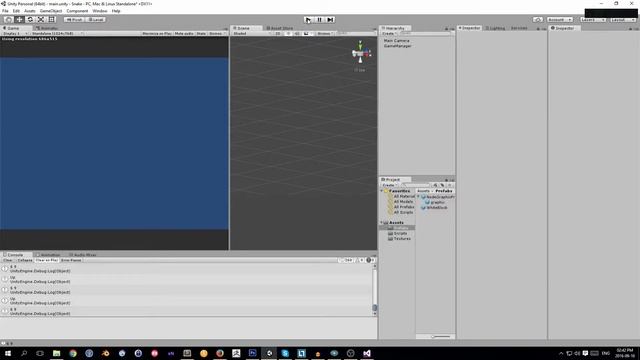Viewport: 640px width, 360px height.
Task: Click the Scene orientation gizmo
Action: pos(360,52)
